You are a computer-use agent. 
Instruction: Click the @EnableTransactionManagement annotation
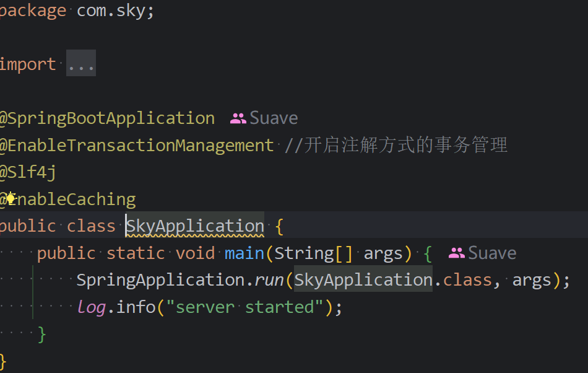(137, 146)
